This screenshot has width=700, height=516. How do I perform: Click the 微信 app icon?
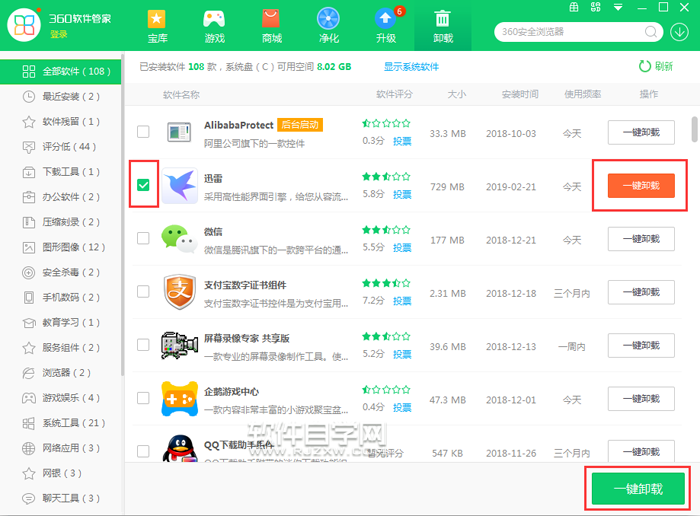point(179,239)
